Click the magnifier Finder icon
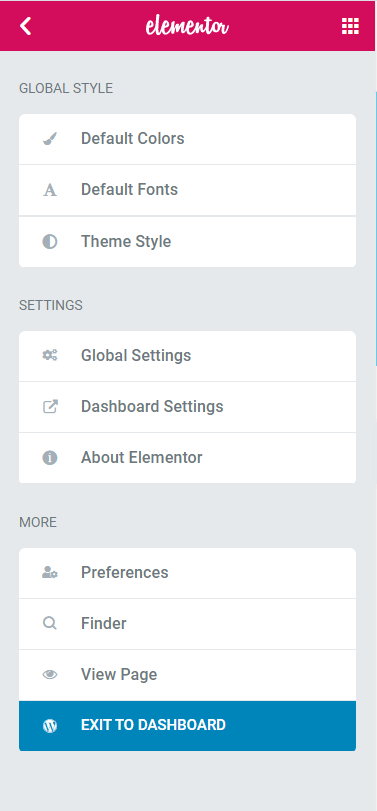 pos(50,623)
